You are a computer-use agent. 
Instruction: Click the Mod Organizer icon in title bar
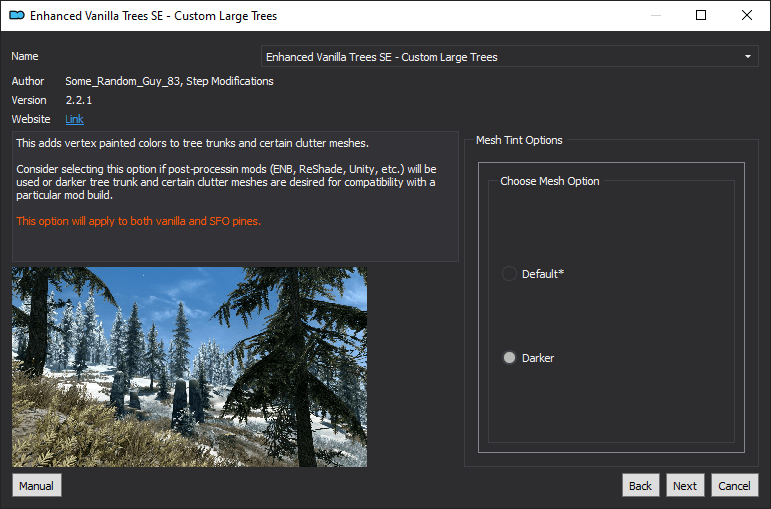[17, 16]
